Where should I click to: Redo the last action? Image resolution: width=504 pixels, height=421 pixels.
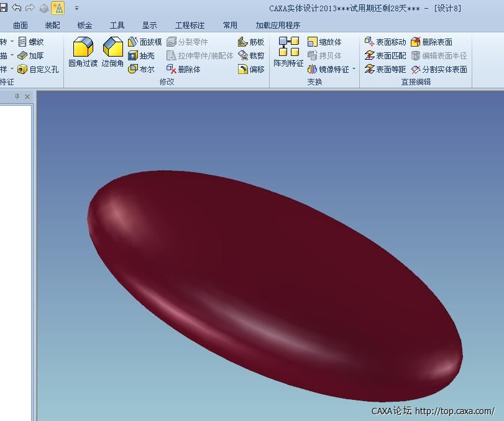coord(30,7)
